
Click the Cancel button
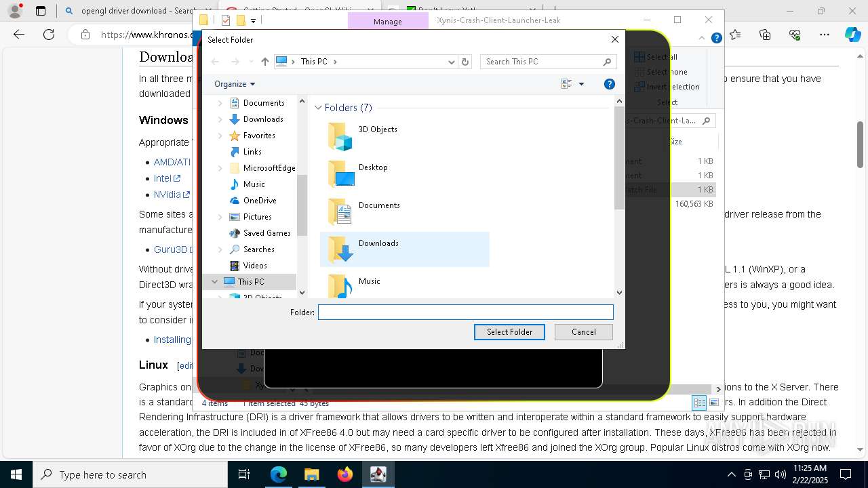pos(583,332)
